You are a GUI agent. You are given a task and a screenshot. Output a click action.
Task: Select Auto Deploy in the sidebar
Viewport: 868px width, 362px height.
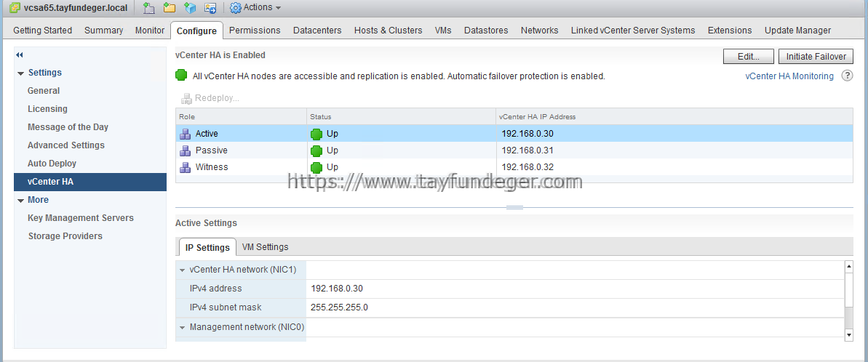coord(52,164)
